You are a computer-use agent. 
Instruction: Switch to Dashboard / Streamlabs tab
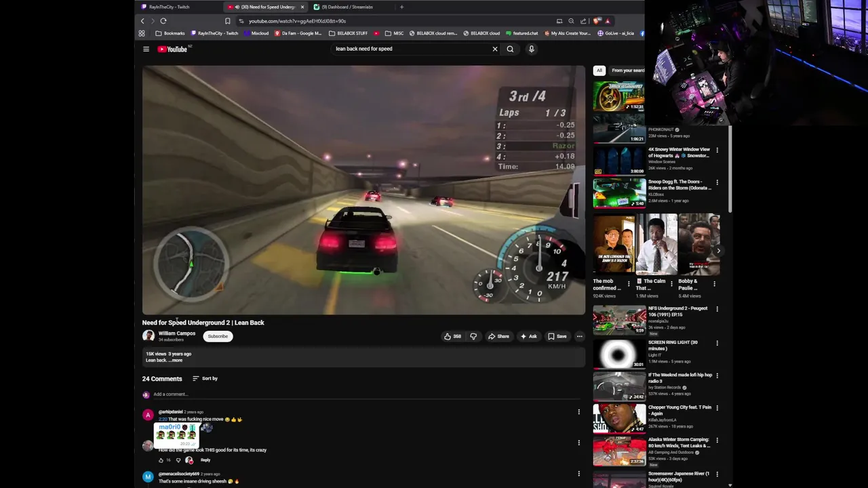point(349,7)
